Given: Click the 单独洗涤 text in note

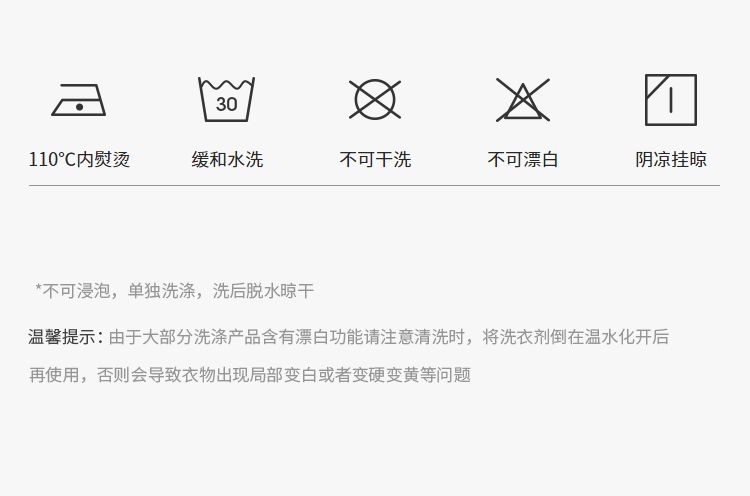Looking at the screenshot, I should coord(162,290).
